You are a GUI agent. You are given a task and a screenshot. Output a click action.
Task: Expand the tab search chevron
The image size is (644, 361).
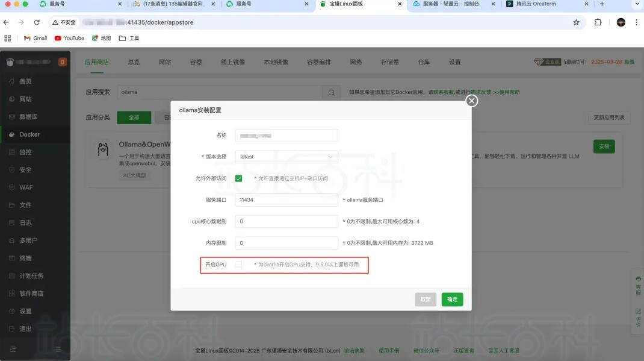pyautogui.click(x=637, y=4)
